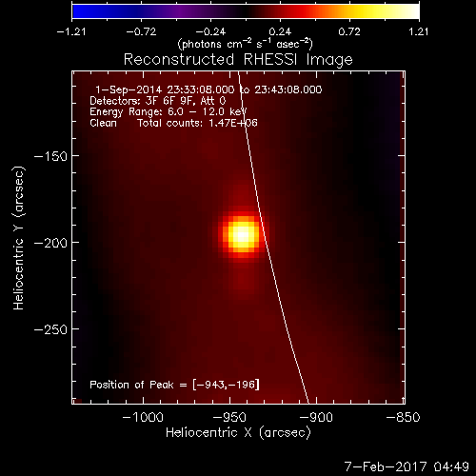Screen dimensions: 476x476
Task: Click the colorbar label 0.24
Action: pos(280,31)
